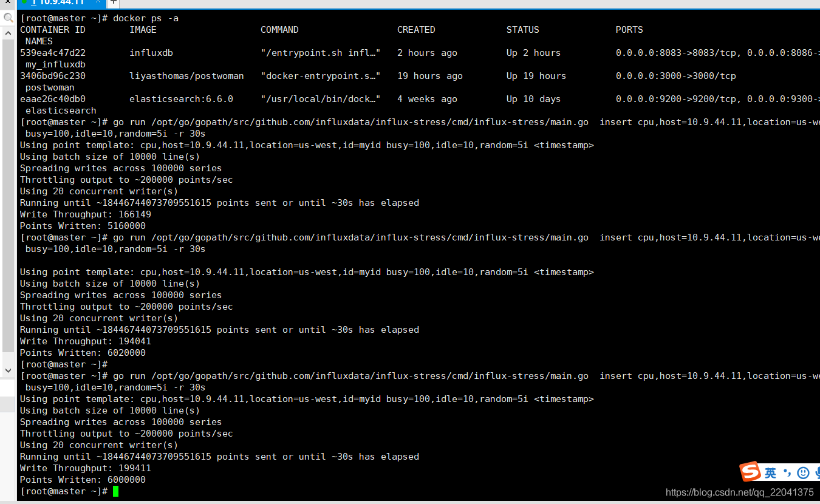This screenshot has width=820, height=504.
Task: Click the "Points Written: 5160000" line
Action: pyautogui.click(x=83, y=226)
